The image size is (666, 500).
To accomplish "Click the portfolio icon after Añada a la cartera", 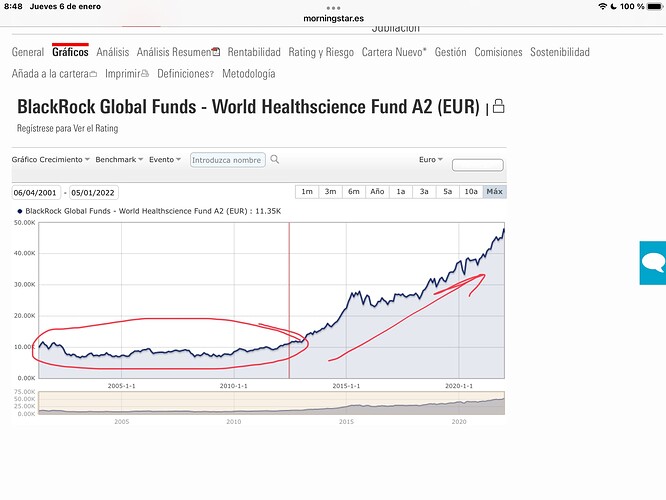I will tap(93, 74).
